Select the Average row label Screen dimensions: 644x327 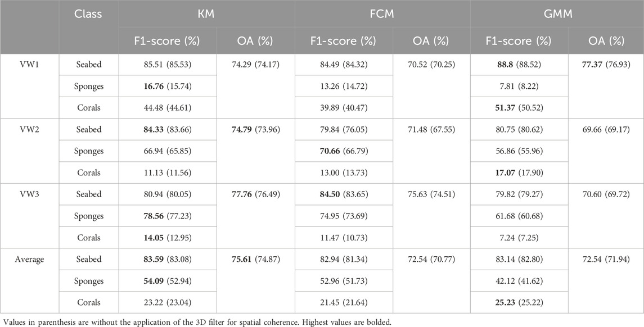29,259
